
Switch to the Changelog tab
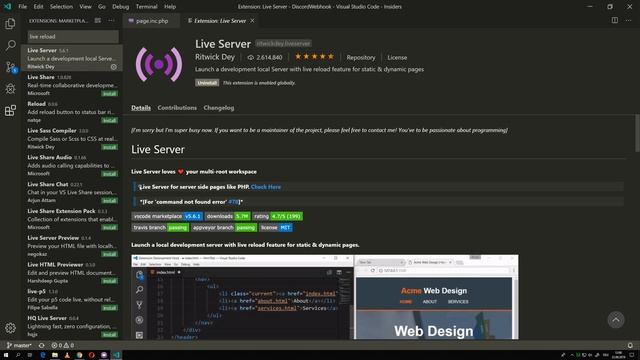219,108
